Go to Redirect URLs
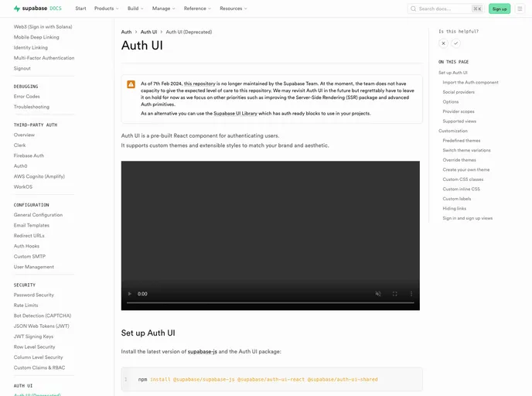Viewport: 532px width, 396px height. (29, 235)
